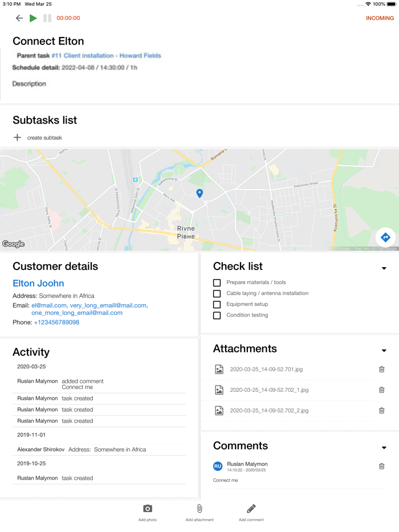The image size is (399, 532).
Task: Check the Condition testing checkbox
Action: 217,315
